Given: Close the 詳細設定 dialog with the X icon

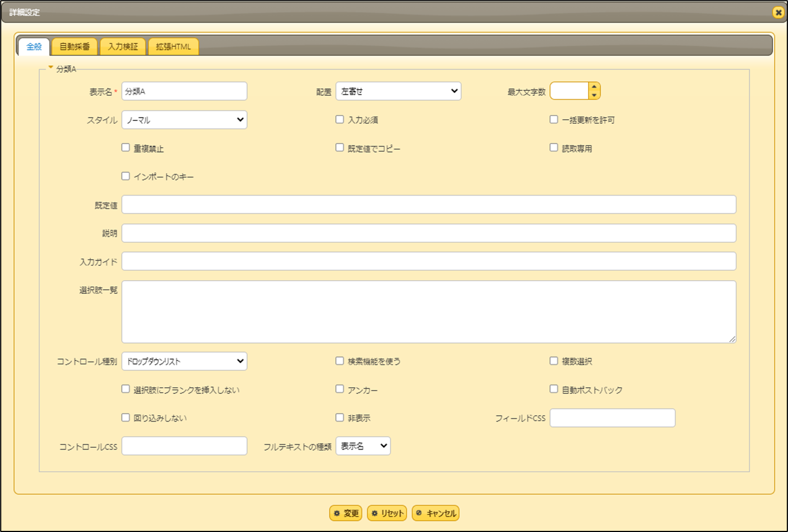Looking at the screenshot, I should 778,12.
